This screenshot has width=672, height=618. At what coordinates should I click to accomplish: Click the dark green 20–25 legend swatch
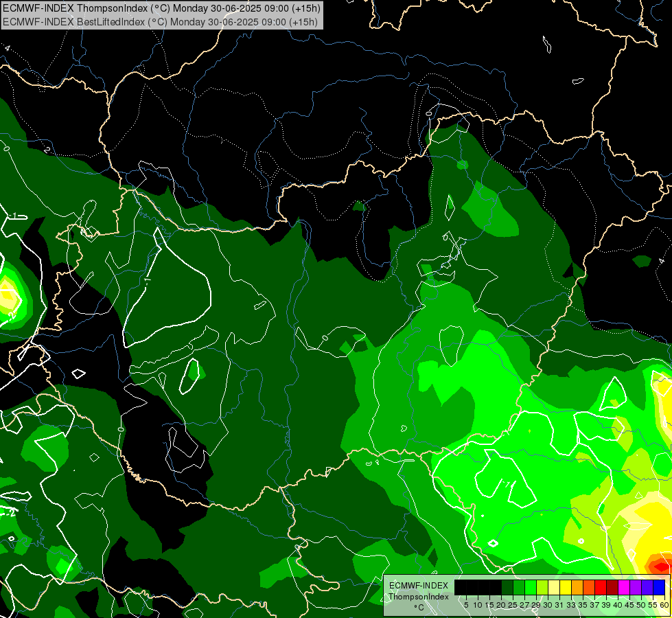(507, 587)
